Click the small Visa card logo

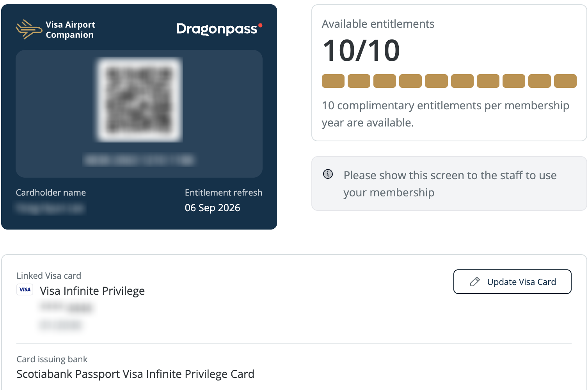25,290
